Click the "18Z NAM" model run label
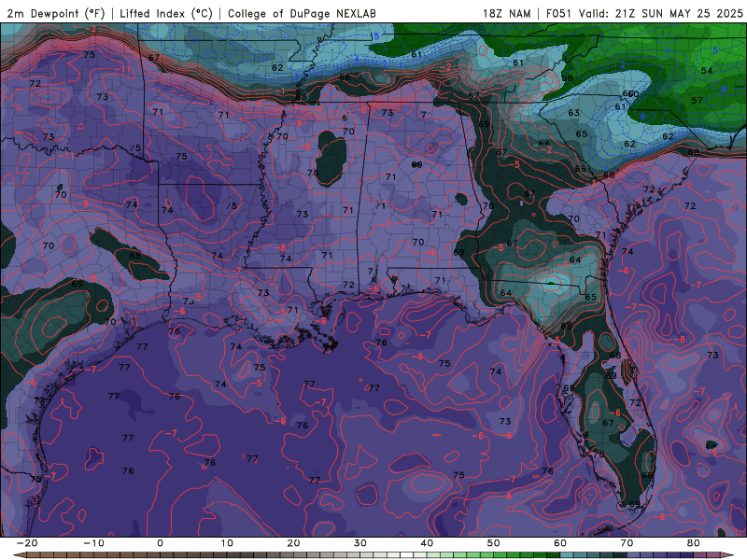747x560 pixels. (x=507, y=13)
